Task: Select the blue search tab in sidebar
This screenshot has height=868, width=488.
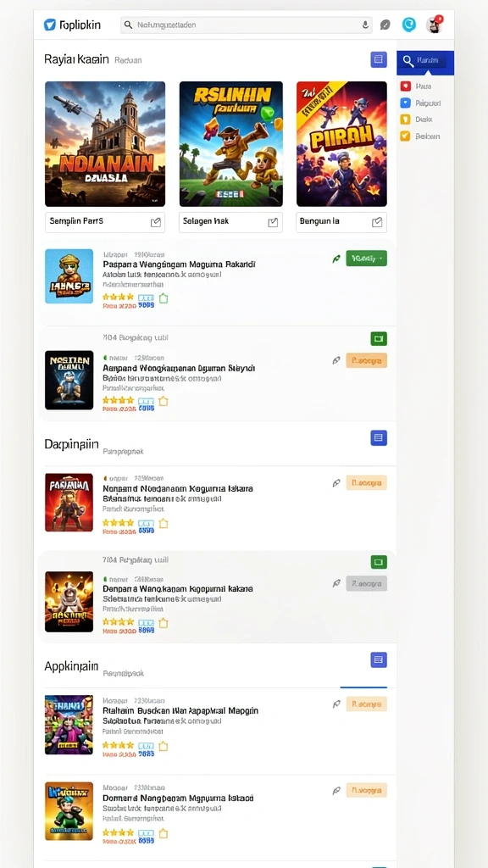Action: click(x=425, y=60)
